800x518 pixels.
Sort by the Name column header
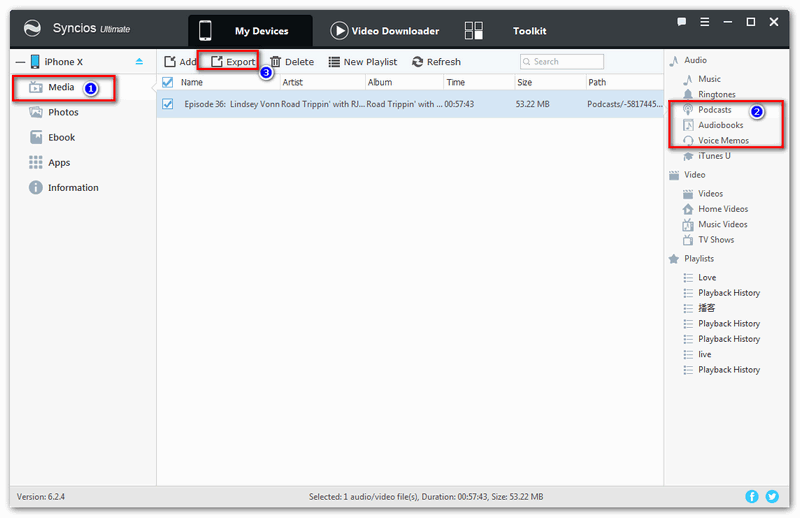(x=192, y=82)
